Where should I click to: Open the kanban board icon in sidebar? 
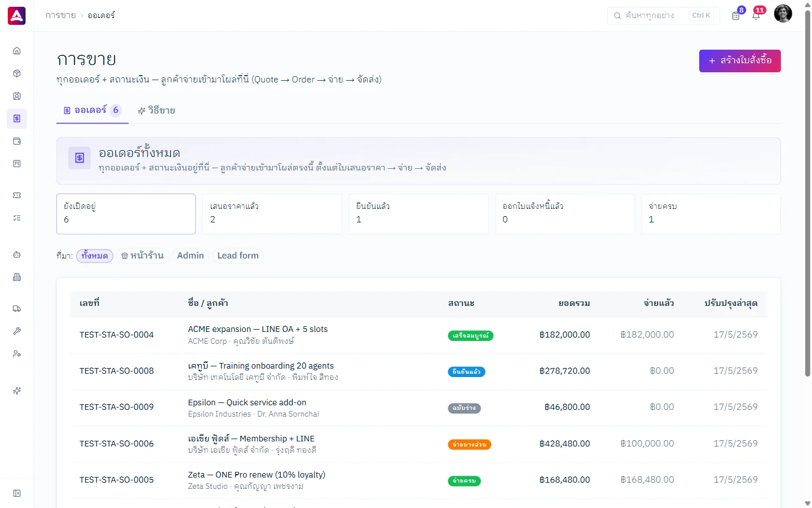pyautogui.click(x=17, y=164)
